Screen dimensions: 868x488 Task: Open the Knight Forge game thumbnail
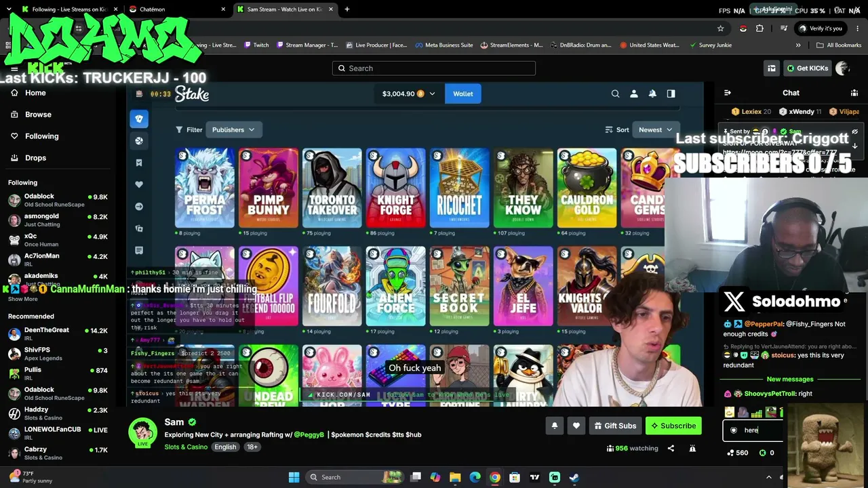tap(396, 188)
